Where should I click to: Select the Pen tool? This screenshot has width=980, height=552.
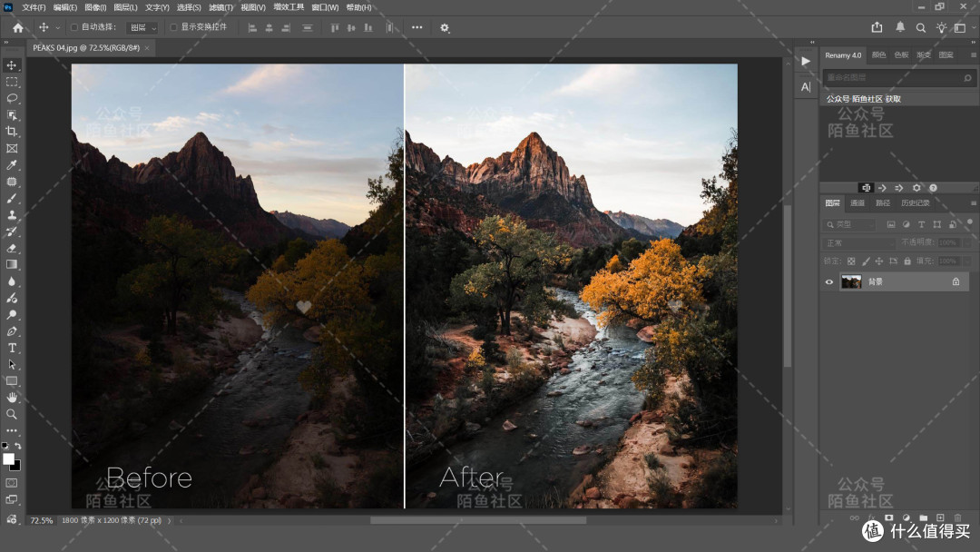pyautogui.click(x=12, y=331)
